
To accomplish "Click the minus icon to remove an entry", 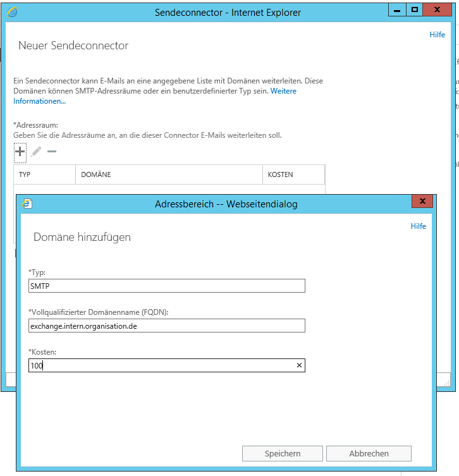I will (52, 152).
